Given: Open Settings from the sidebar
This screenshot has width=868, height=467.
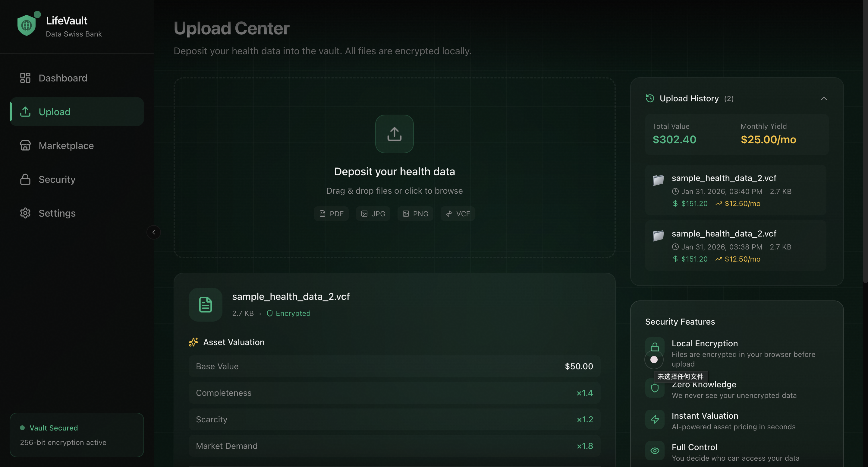Looking at the screenshot, I should point(57,213).
